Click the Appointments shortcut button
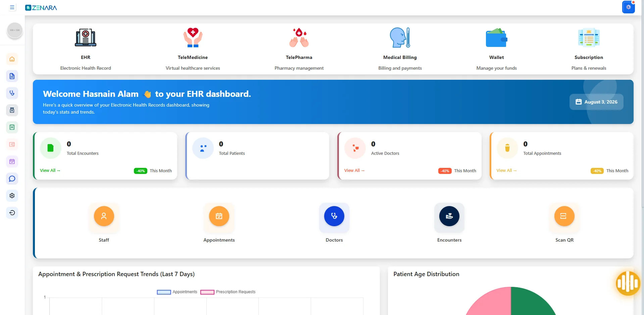This screenshot has width=644, height=315. pos(219,216)
